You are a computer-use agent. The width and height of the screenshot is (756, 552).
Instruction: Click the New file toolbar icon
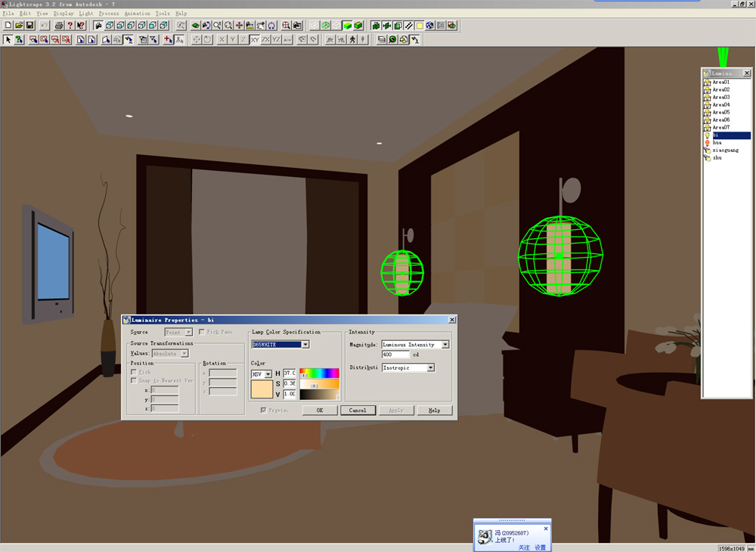(8, 25)
